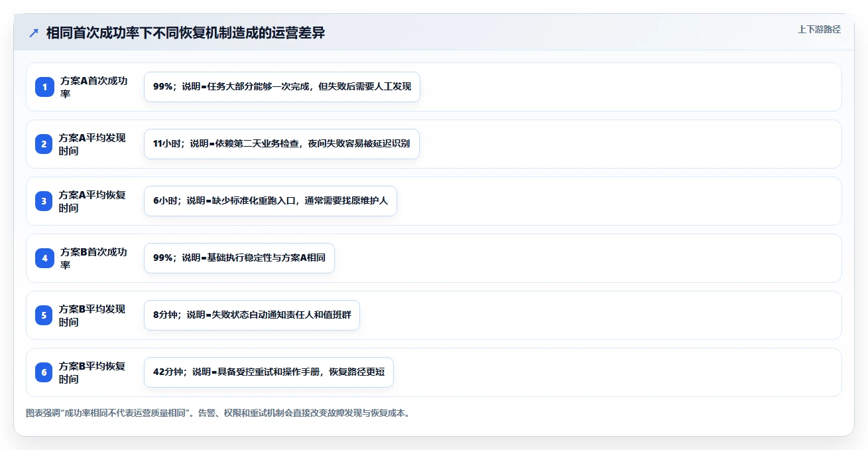The width and height of the screenshot is (868, 450).
Task: Click number badge 6 for 方案B平均恢复时间
Action: 44,372
